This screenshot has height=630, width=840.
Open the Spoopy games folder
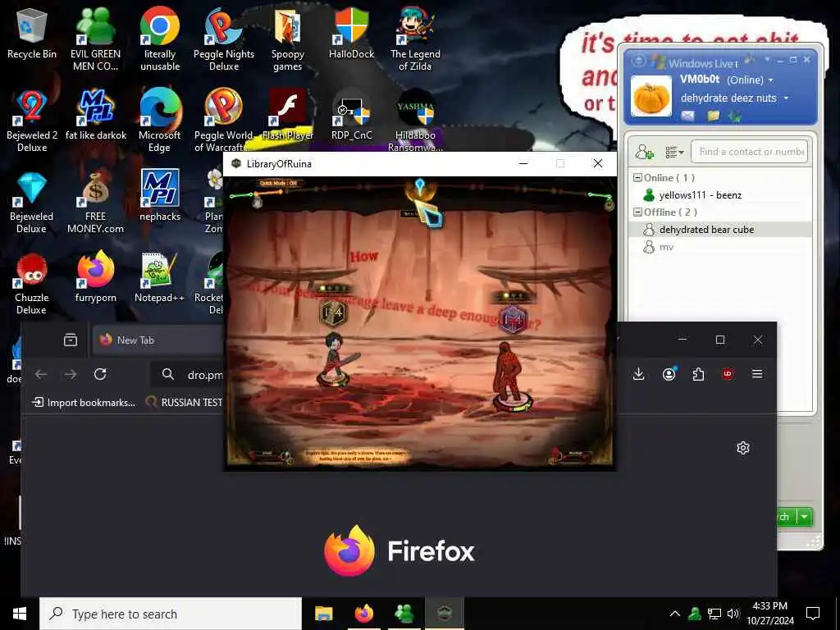[288, 39]
